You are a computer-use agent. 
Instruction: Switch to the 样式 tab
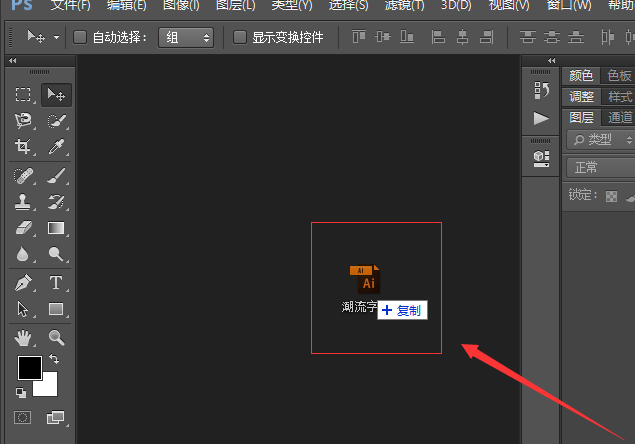coord(620,97)
